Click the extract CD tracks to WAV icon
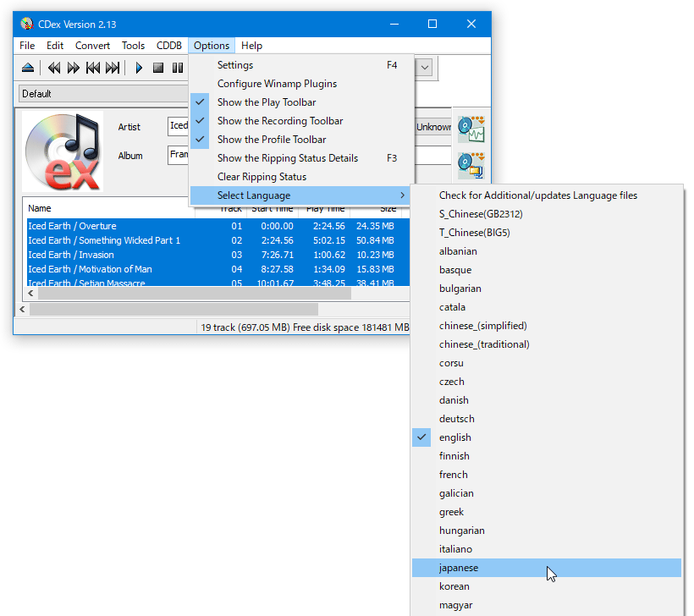The height and width of the screenshot is (616, 694). click(471, 129)
